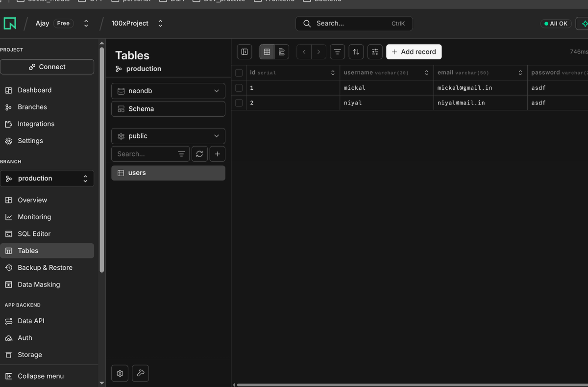The image size is (588, 387).
Task: Click the Connect button
Action: [x=47, y=67]
